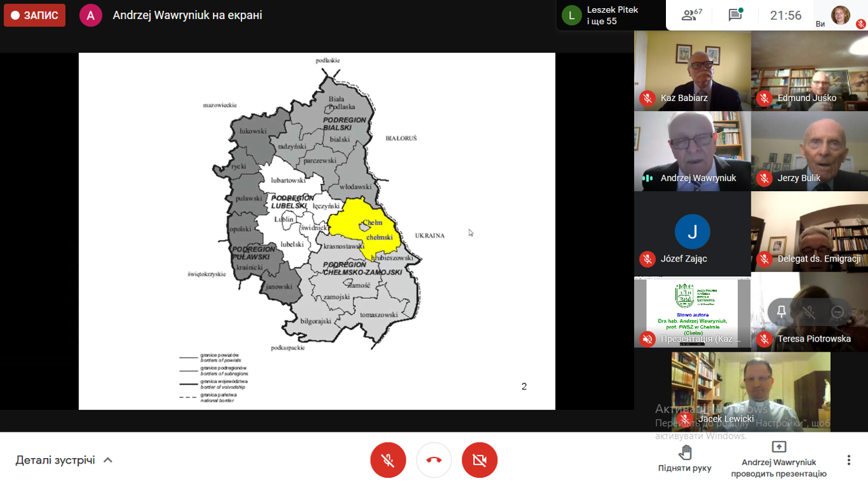Click the red ЗАПИС recording indicator
The height and width of the screenshot is (488, 868).
[35, 15]
